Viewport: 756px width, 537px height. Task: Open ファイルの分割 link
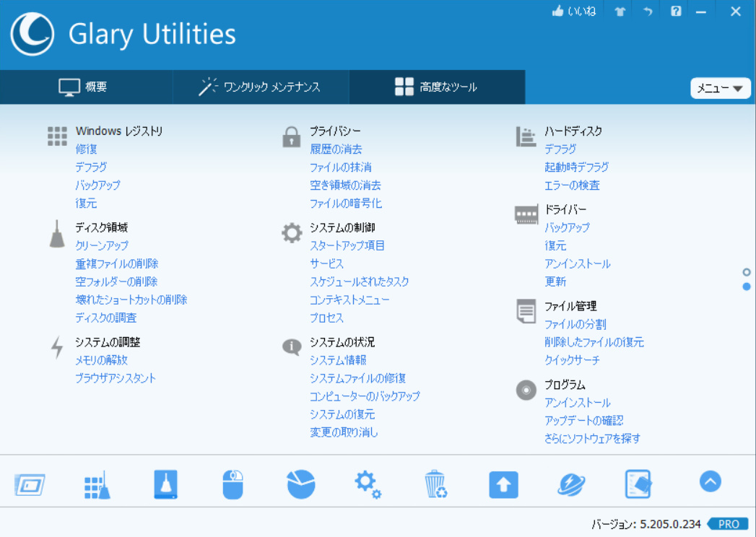tap(575, 324)
